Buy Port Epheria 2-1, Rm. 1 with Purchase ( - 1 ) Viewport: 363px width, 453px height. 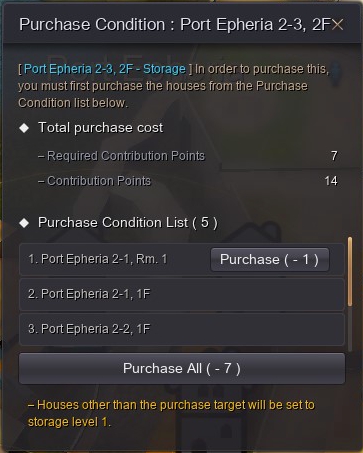[270, 259]
